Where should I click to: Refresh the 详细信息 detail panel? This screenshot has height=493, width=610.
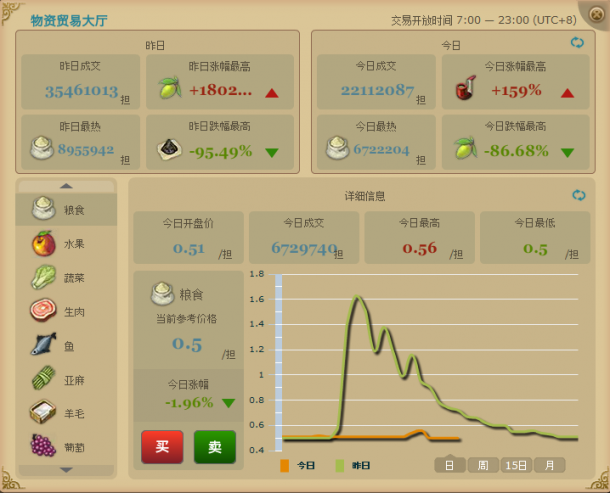point(578,195)
